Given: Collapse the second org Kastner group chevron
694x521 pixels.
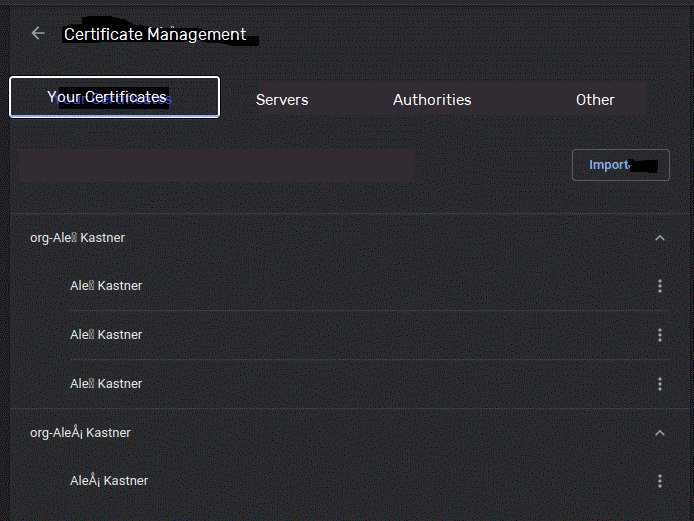Looking at the screenshot, I should [x=659, y=433].
